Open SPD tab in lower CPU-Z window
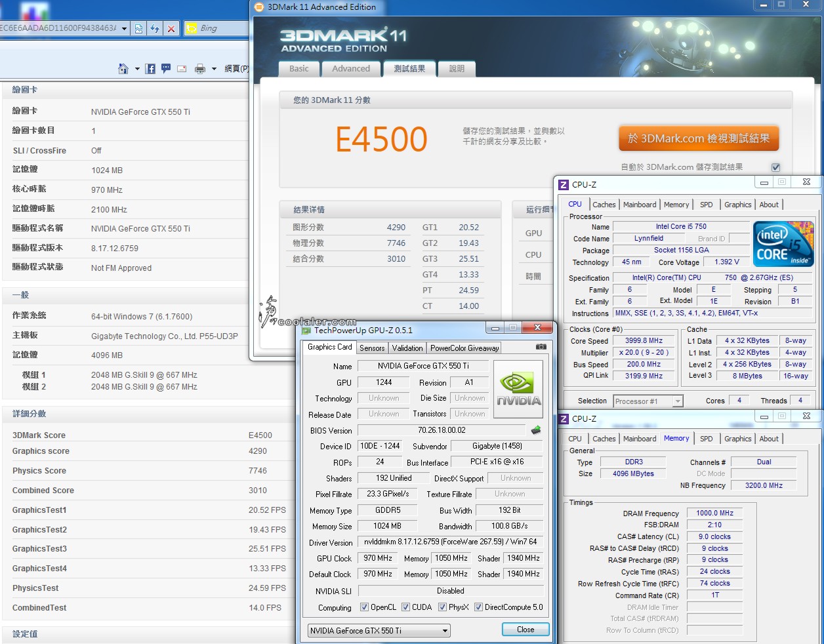824x644 pixels. click(707, 439)
